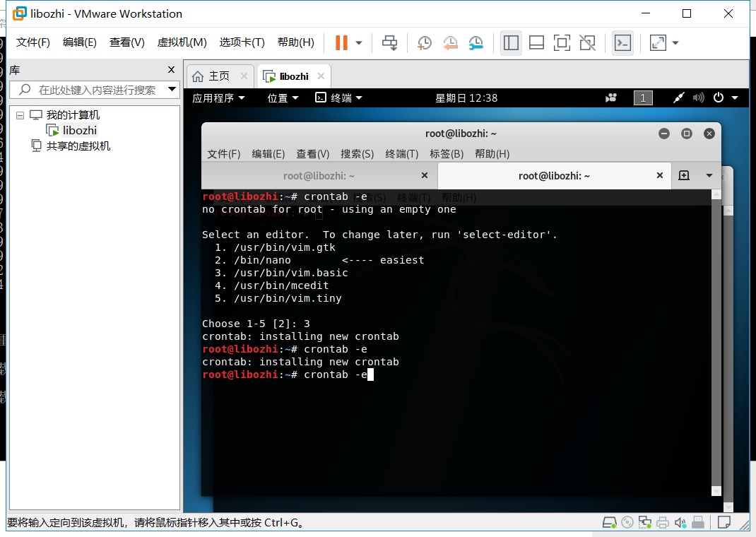This screenshot has height=537, width=756.
Task: Open the power options dropdown beside Pause
Action: 359,43
